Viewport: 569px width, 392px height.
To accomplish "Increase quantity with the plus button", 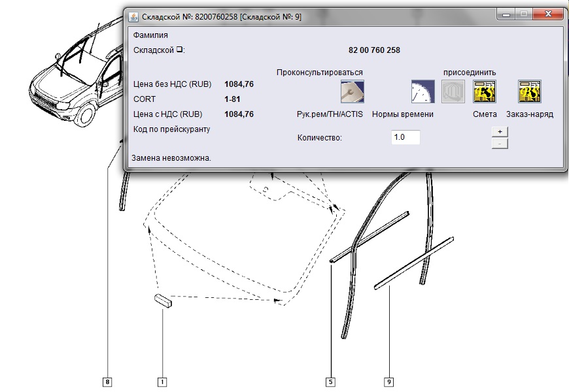I will pyautogui.click(x=500, y=131).
